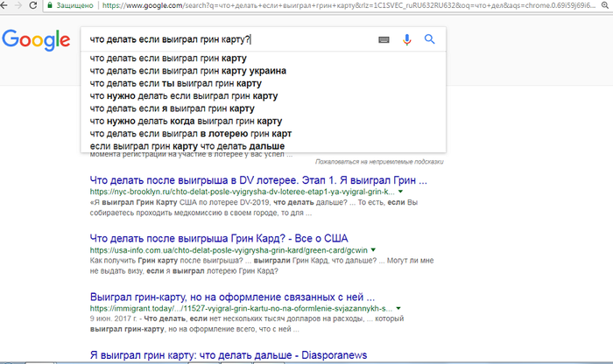Click the usa-info.com.ua green URL text
This screenshot has width=613, height=364.
229,250
